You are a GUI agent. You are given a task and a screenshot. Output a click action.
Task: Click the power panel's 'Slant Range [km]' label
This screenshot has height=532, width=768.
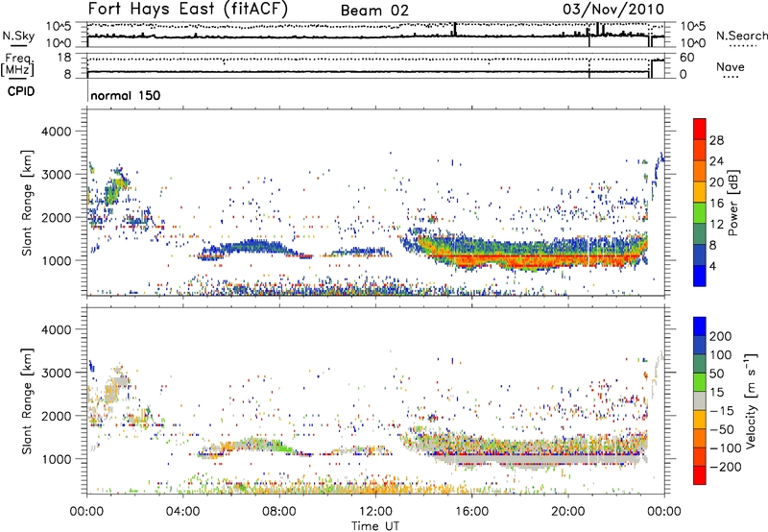point(27,203)
